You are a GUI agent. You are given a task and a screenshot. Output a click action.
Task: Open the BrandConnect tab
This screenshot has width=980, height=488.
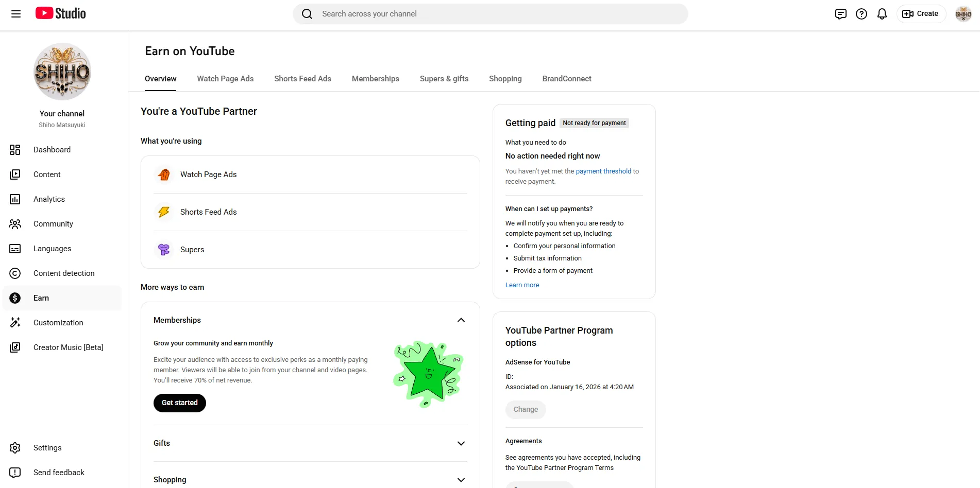[x=567, y=79]
